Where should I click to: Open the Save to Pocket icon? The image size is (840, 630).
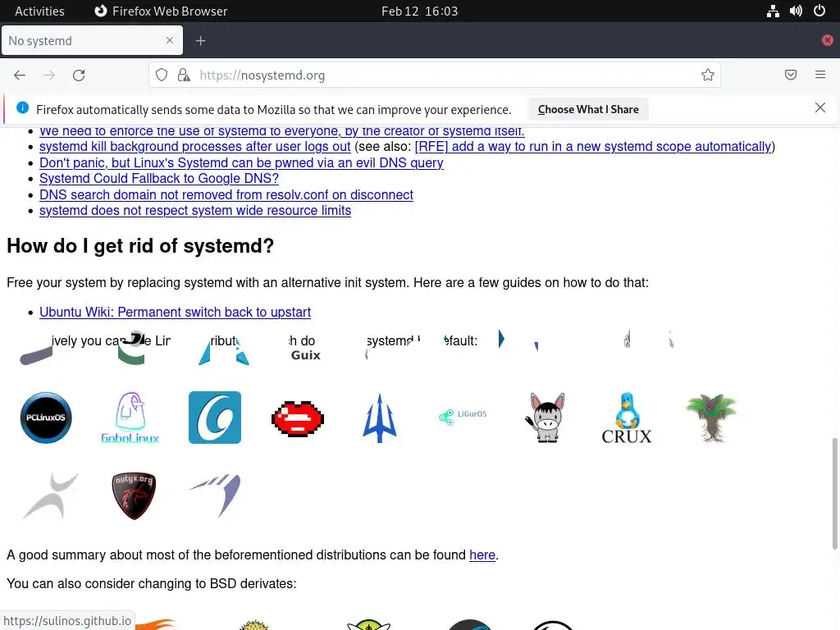pyautogui.click(x=791, y=75)
